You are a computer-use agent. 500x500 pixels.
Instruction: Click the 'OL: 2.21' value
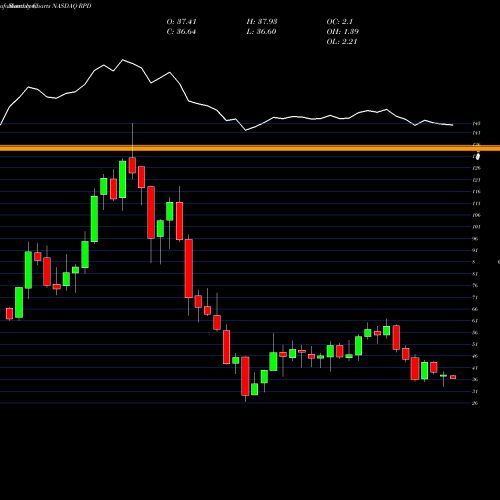[x=342, y=42]
